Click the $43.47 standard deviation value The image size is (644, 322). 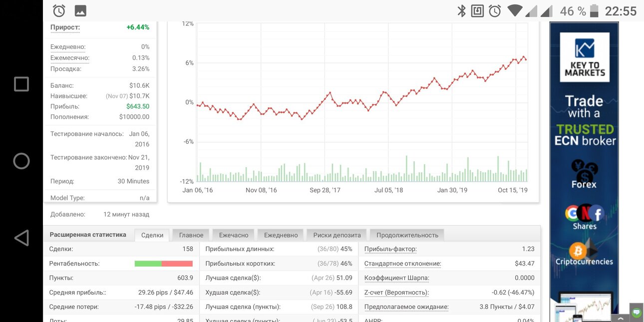(525, 264)
